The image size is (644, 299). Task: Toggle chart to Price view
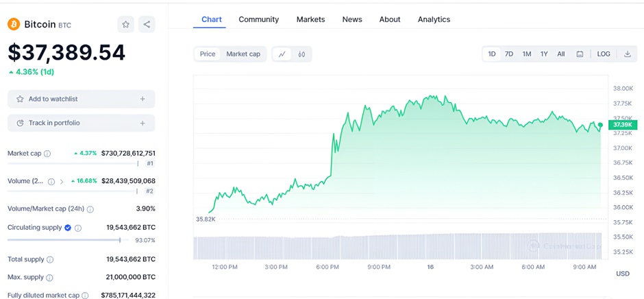click(x=208, y=54)
